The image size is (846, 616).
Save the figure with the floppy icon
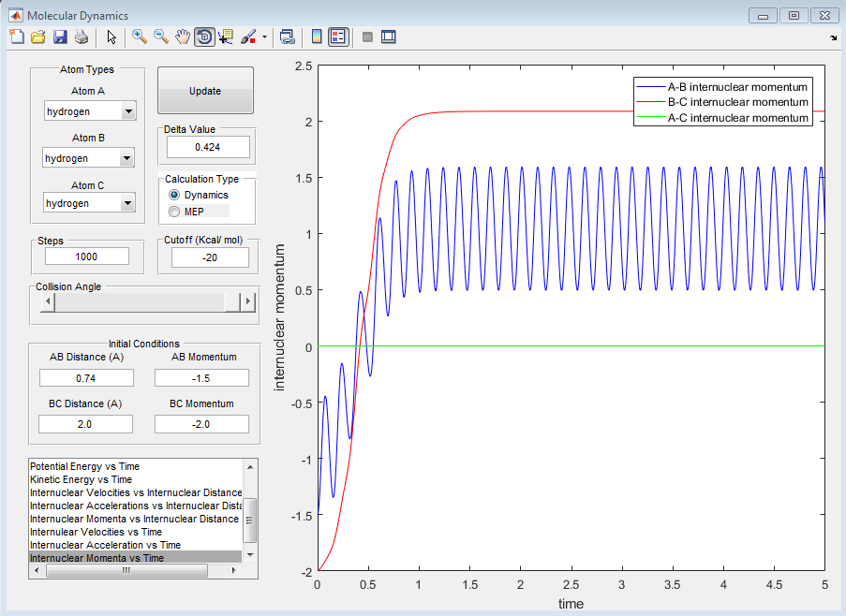pyautogui.click(x=60, y=37)
